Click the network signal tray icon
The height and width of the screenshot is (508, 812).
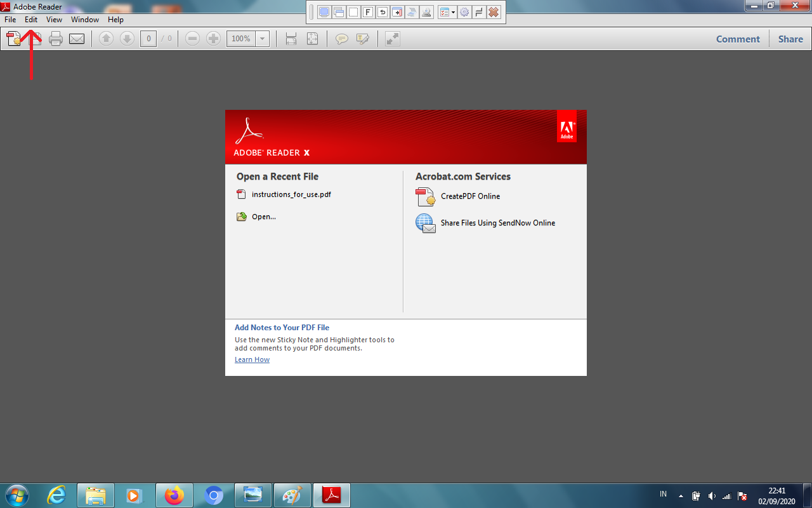point(727,496)
